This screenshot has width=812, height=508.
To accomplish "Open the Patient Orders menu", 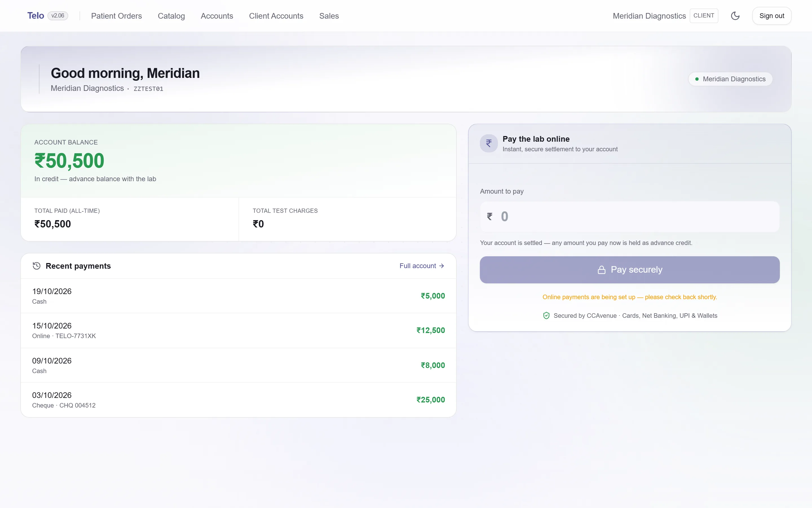I will [x=116, y=16].
